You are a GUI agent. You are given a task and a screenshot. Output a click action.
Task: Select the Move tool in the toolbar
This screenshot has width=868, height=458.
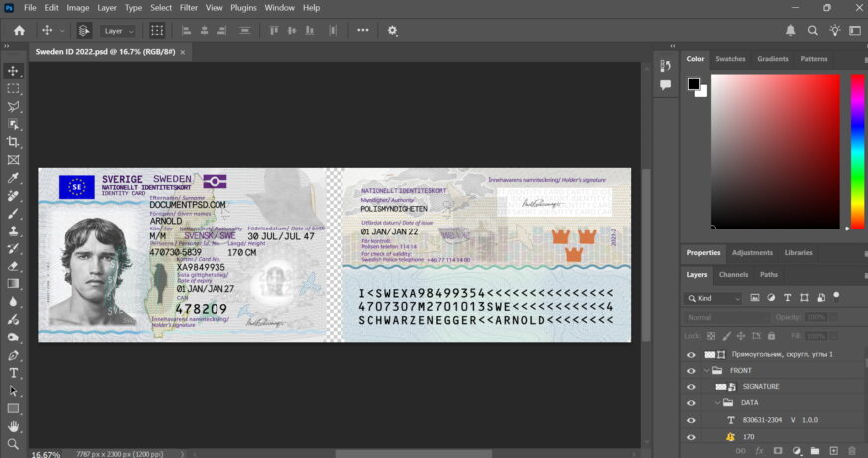(13, 71)
